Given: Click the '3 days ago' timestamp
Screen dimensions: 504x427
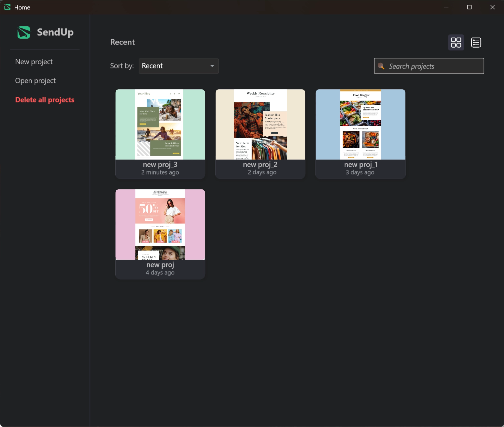Looking at the screenshot, I should tap(360, 172).
